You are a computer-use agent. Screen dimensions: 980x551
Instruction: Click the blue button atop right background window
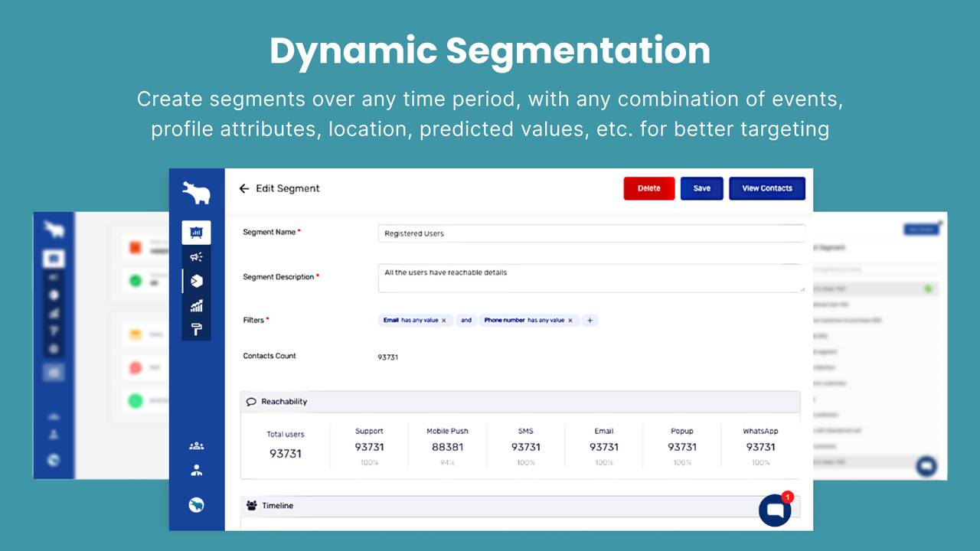tap(920, 229)
